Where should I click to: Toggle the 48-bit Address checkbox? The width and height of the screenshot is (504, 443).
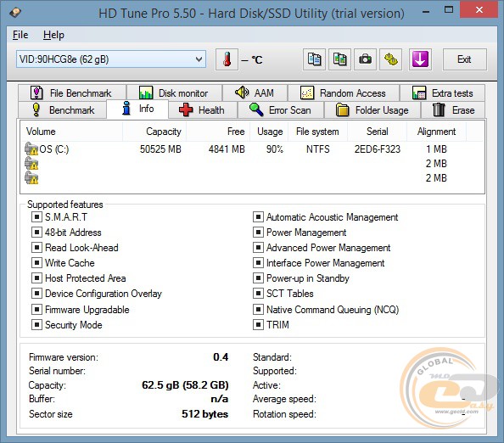click(36, 233)
